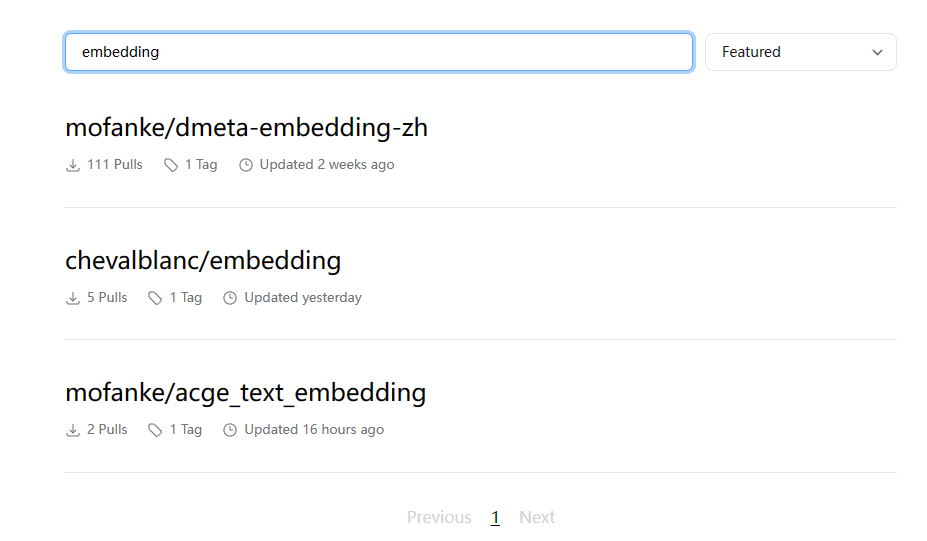The width and height of the screenshot is (927, 541).
Task: Open the Featured sort dropdown
Action: [800, 52]
